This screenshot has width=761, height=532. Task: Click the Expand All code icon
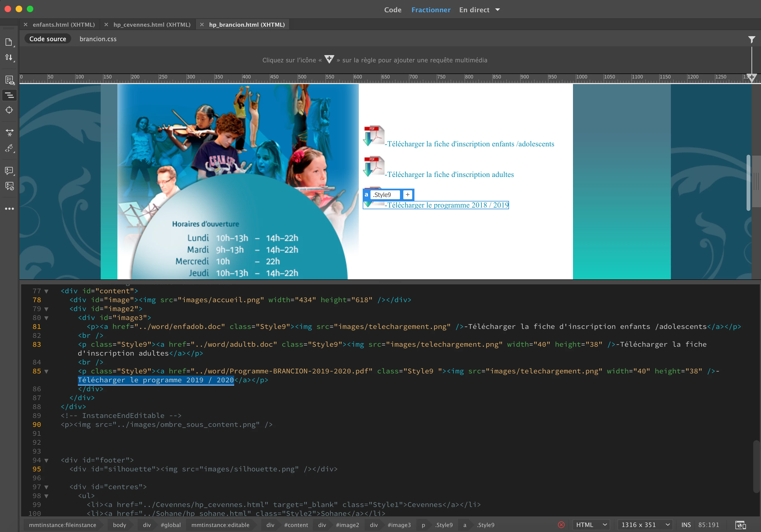[9, 133]
